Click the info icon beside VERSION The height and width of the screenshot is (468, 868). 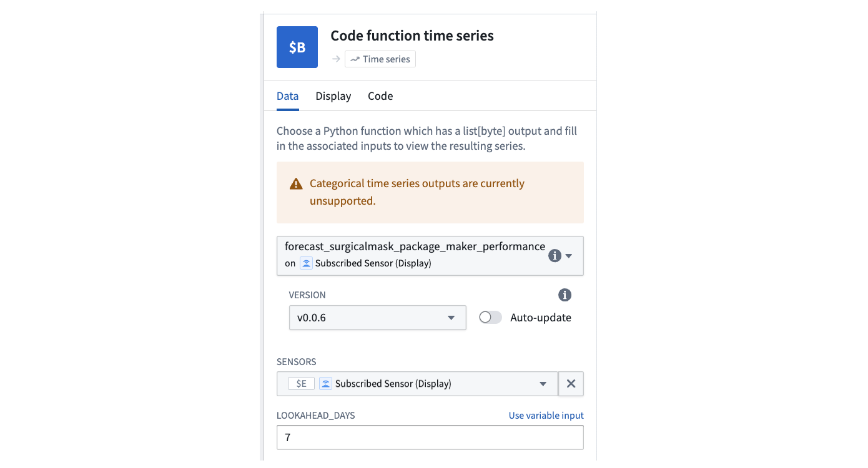point(565,295)
